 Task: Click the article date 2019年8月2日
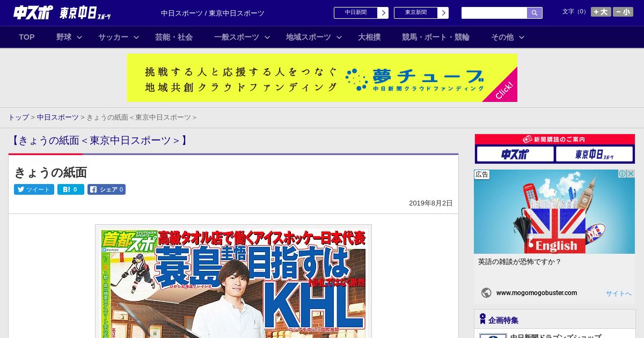click(x=431, y=203)
